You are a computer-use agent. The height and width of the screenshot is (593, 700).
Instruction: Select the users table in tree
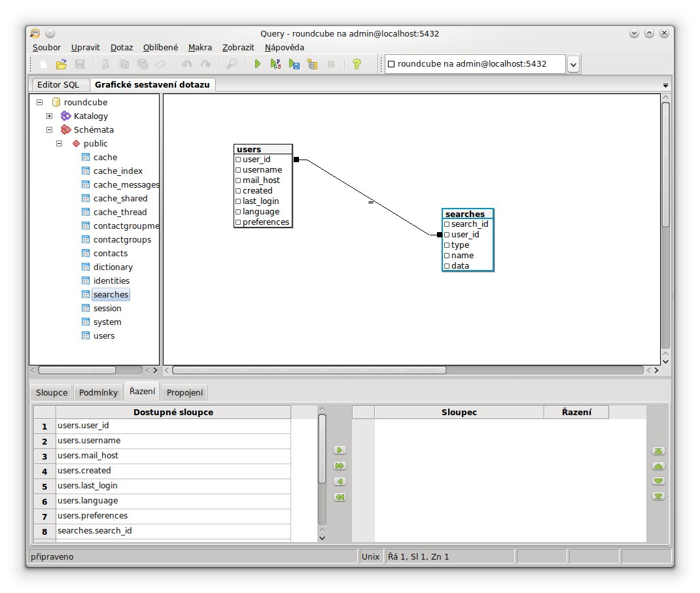(x=103, y=336)
